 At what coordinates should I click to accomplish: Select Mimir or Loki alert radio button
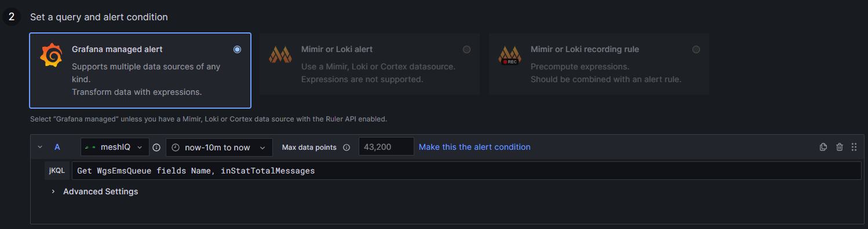466,50
